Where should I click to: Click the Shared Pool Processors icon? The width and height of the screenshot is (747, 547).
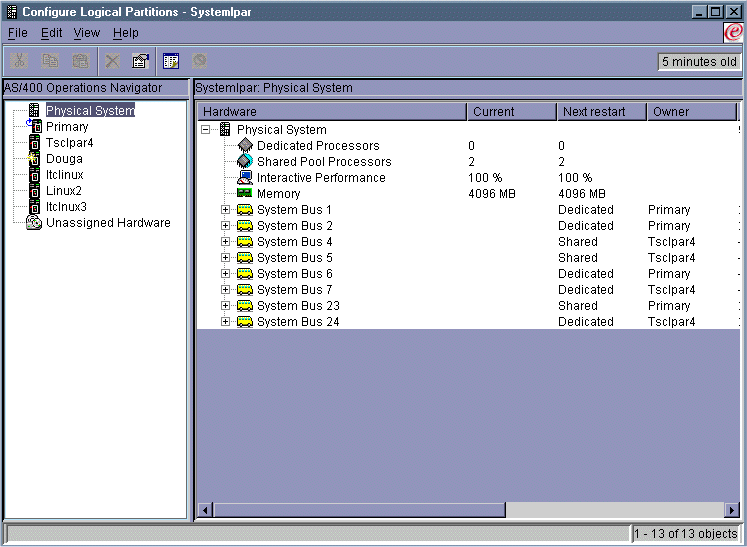coord(245,162)
